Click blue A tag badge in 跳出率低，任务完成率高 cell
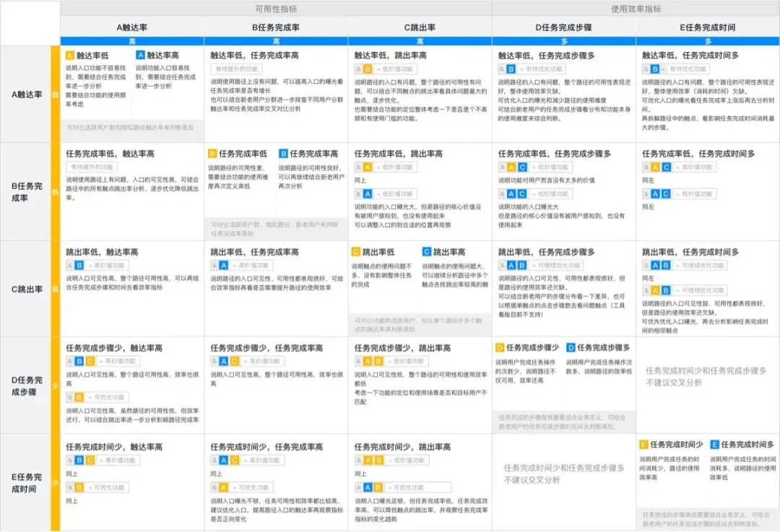The height and width of the screenshot is (532, 780). click(x=223, y=266)
